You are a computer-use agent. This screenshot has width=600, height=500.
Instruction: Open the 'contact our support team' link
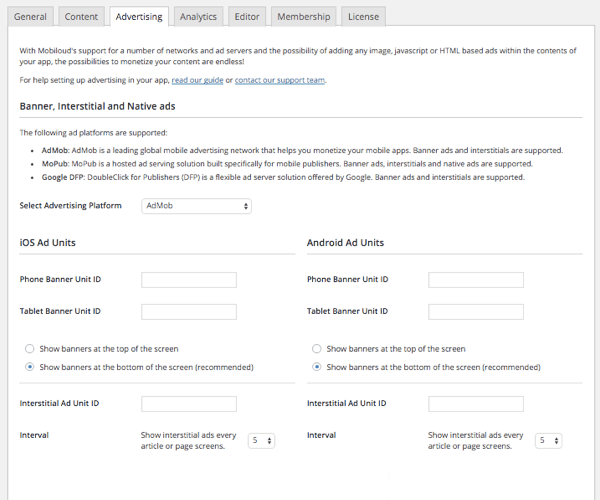[x=280, y=80]
